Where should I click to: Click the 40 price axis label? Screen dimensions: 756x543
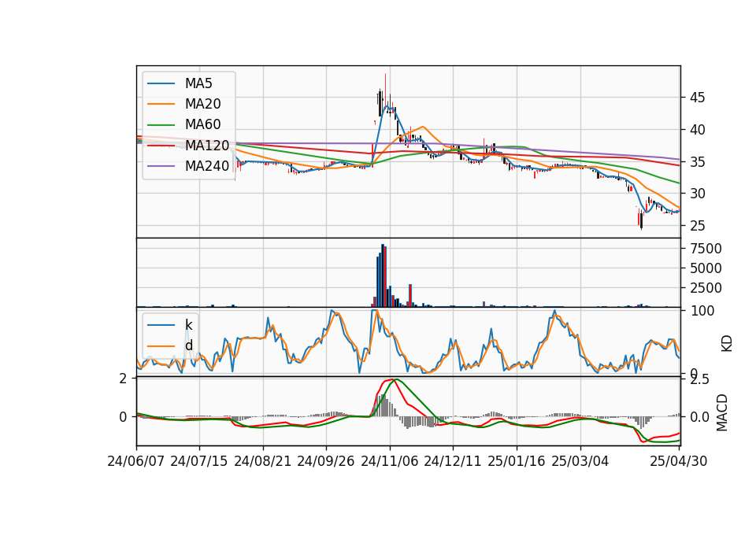point(697,130)
